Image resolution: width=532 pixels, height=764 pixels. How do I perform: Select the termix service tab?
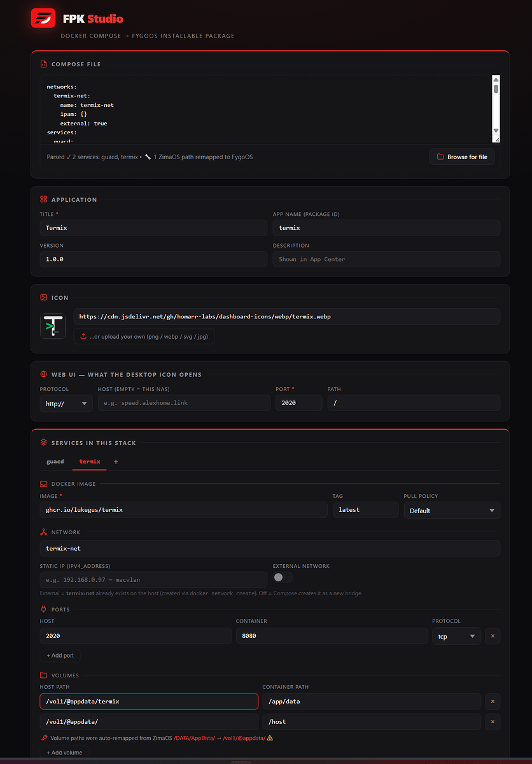(90, 462)
